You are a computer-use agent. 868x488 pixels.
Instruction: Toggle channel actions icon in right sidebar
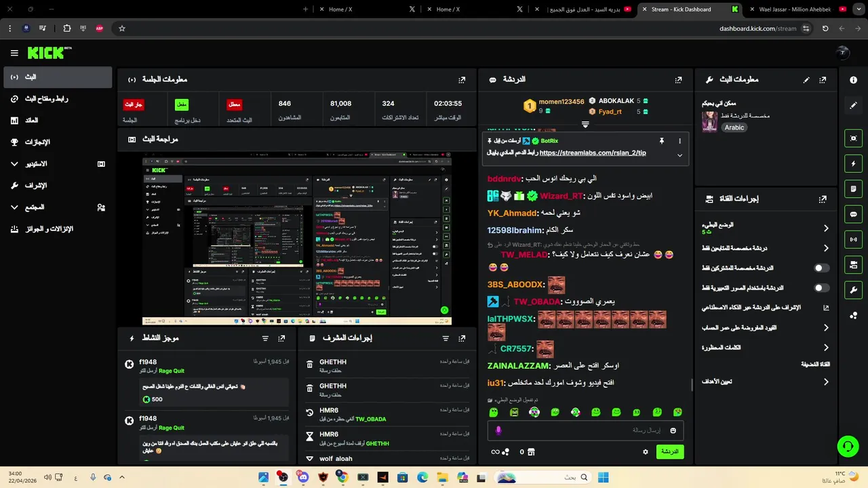point(853,264)
